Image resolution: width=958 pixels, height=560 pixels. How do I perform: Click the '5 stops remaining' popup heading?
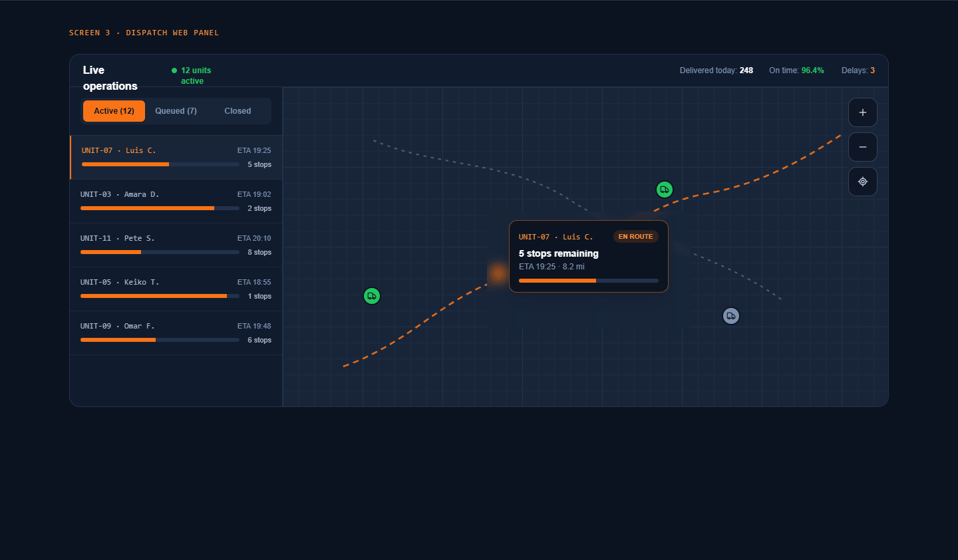[559, 253]
